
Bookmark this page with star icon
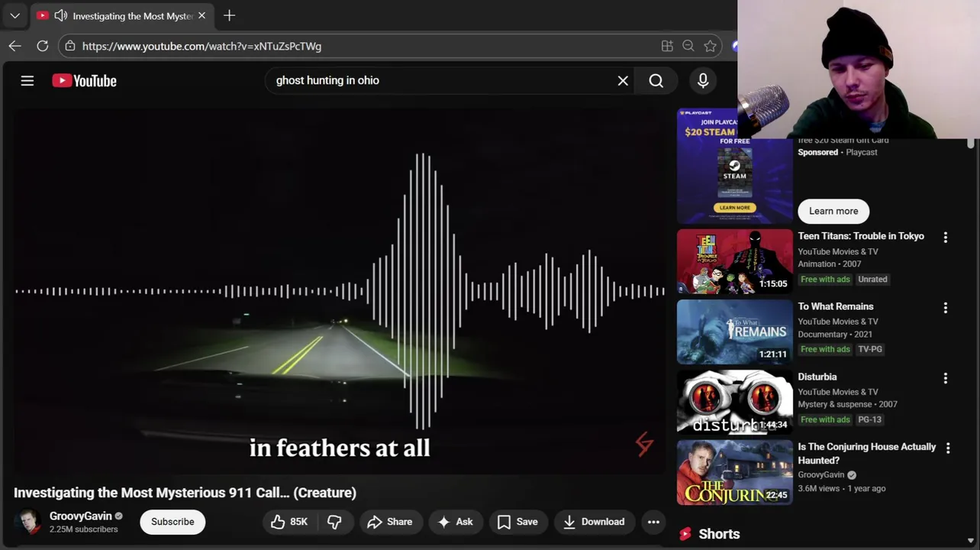tap(711, 46)
